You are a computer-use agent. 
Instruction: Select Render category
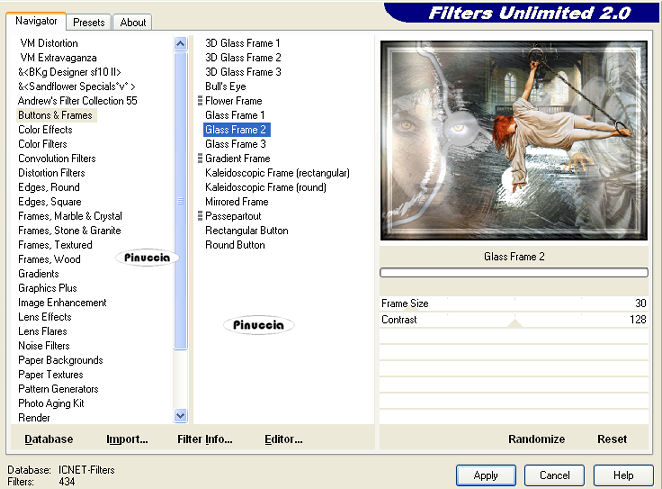(x=34, y=418)
